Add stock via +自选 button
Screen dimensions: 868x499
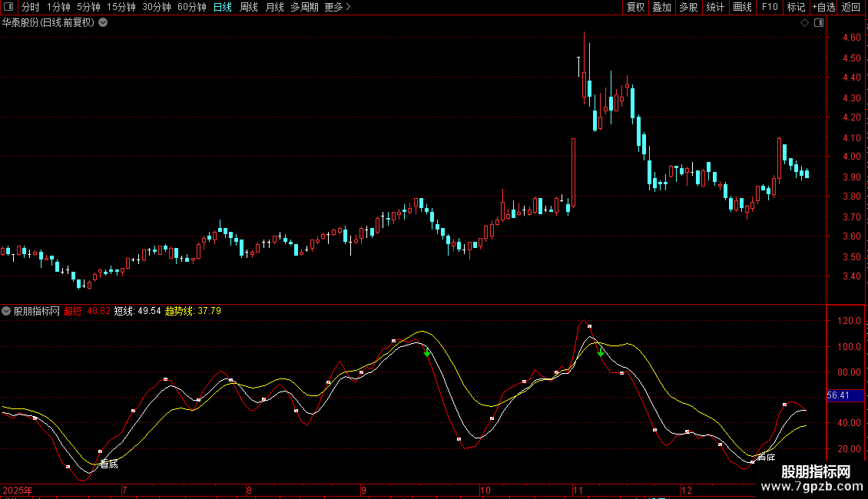823,7
